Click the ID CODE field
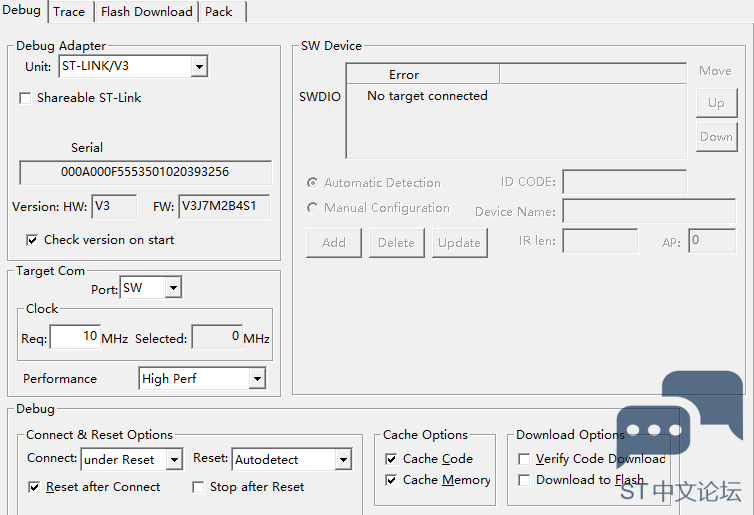The width and height of the screenshot is (754, 515). (625, 182)
